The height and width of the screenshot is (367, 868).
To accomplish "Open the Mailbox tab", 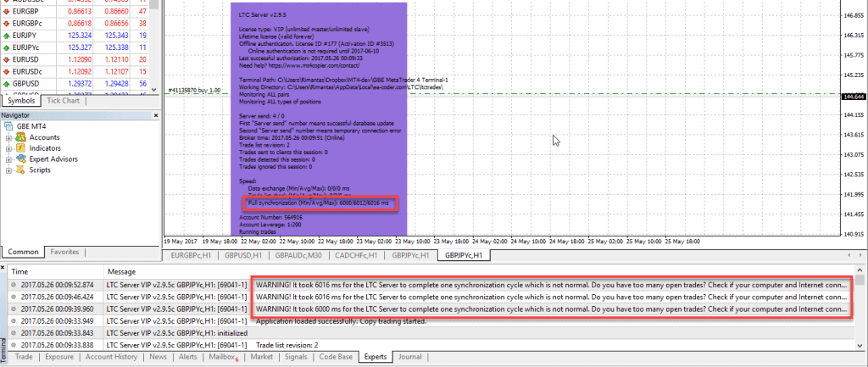I will [x=223, y=357].
